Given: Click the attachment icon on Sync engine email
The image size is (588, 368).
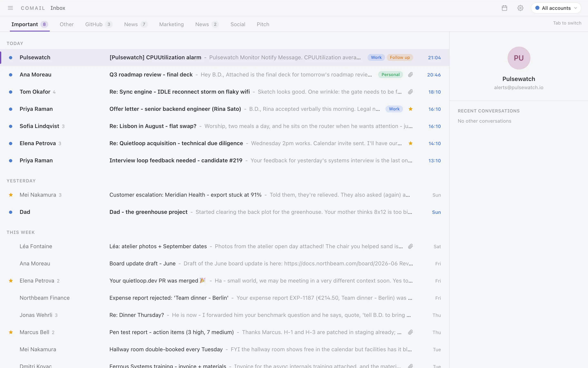Looking at the screenshot, I should [410, 92].
